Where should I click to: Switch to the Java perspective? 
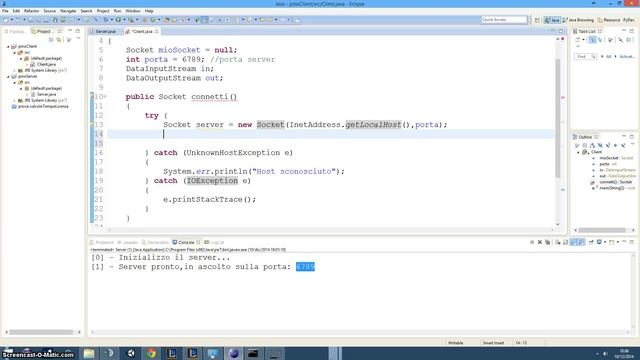pos(552,20)
